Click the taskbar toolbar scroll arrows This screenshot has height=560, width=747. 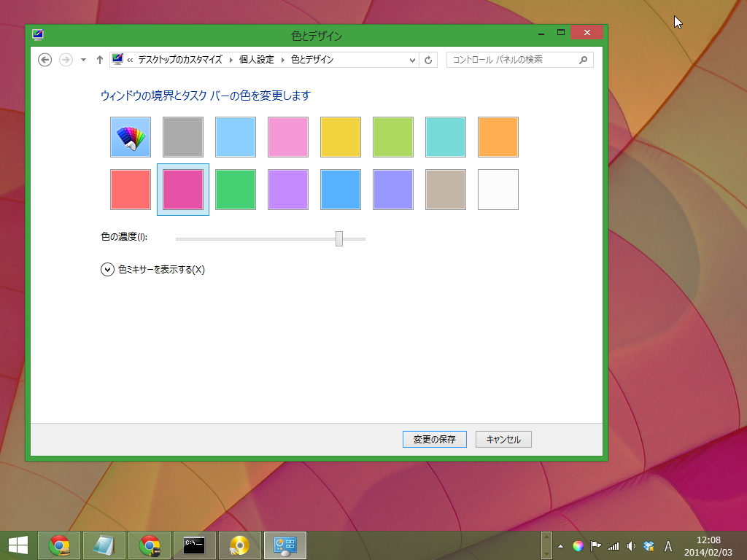point(546,545)
